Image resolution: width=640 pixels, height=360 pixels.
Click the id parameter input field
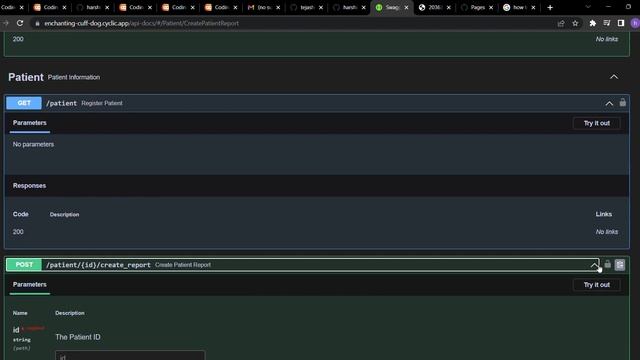(130, 355)
